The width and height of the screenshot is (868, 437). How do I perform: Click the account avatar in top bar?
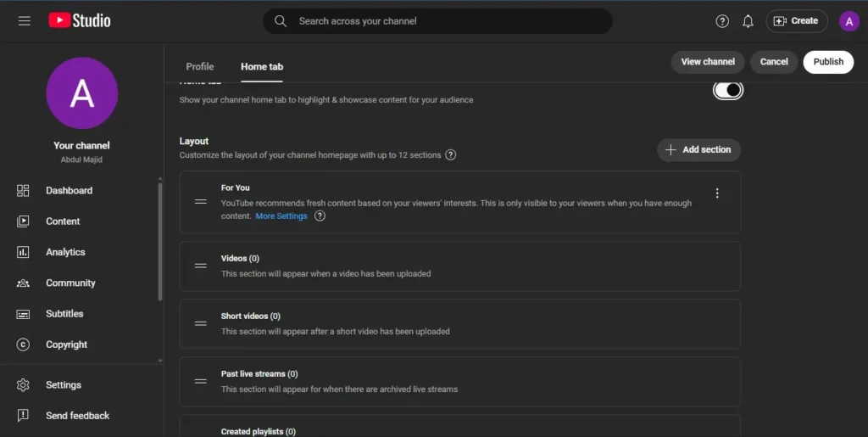[x=849, y=21]
